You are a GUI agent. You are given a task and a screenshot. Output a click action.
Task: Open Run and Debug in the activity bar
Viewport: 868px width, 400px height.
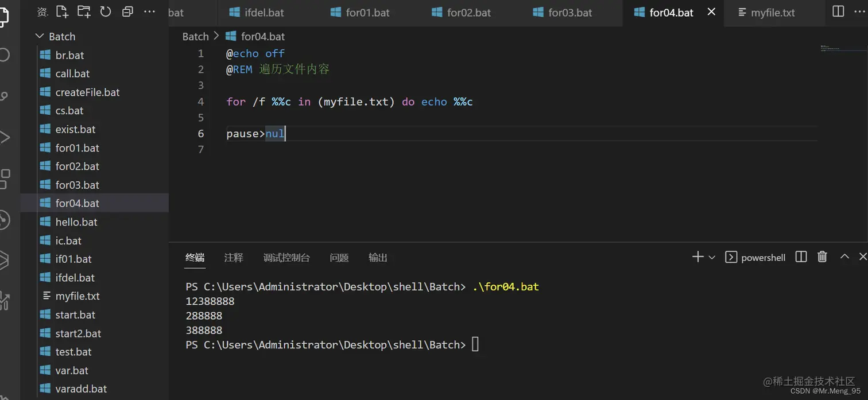coord(5,138)
